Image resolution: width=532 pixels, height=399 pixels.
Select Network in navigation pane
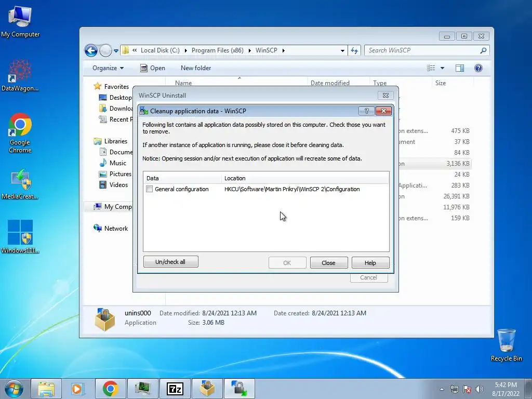point(111,229)
